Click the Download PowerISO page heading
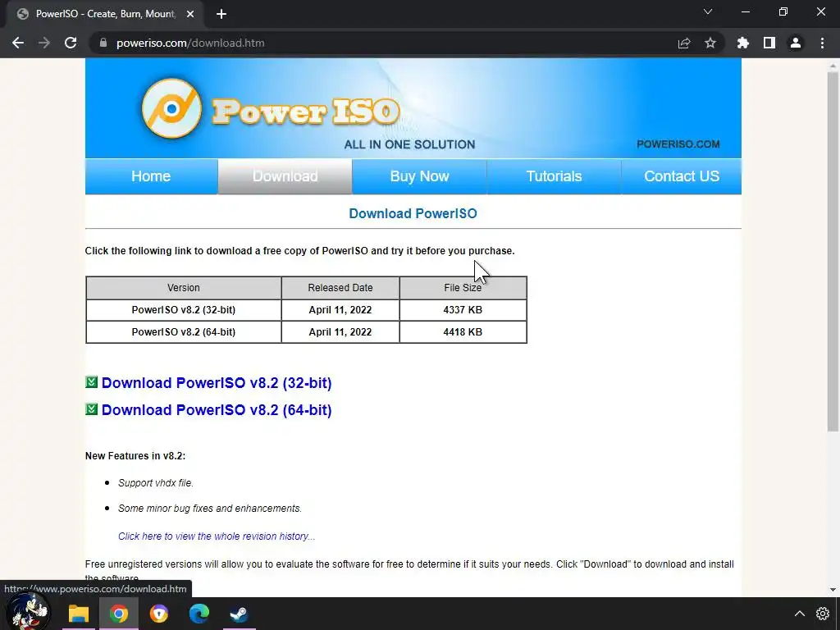The image size is (840, 630). [x=413, y=213]
